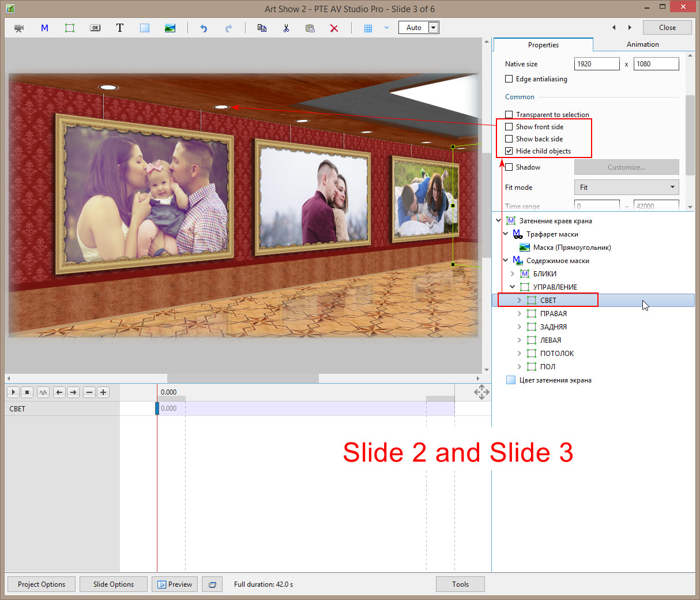Delete the selected object with red X
This screenshot has width=700, height=600.
pos(334,28)
